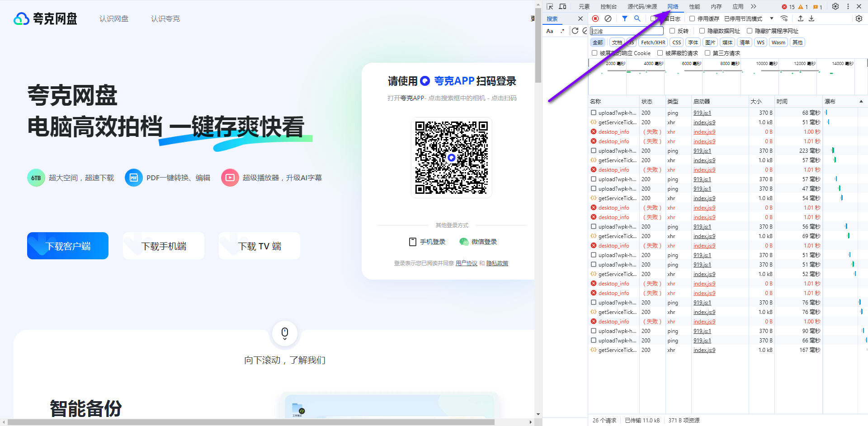Refresh the search results
Screen dimensions: 868x426
(x=575, y=31)
